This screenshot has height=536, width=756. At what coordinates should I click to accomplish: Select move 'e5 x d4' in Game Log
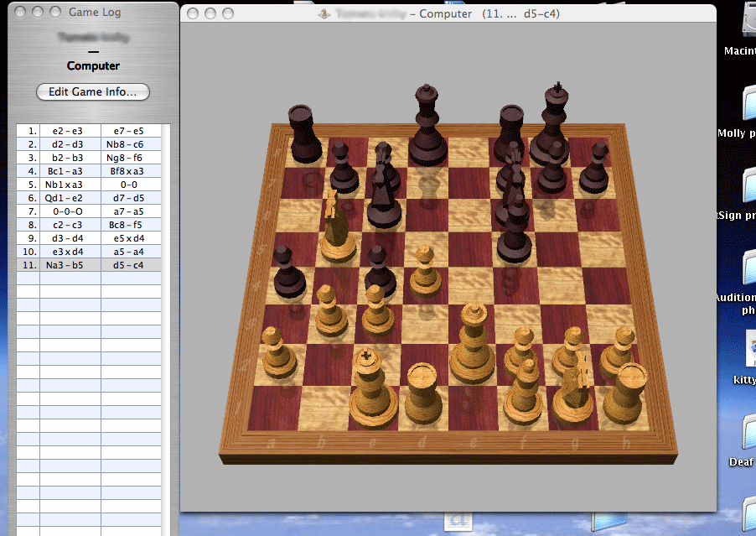[x=129, y=239]
